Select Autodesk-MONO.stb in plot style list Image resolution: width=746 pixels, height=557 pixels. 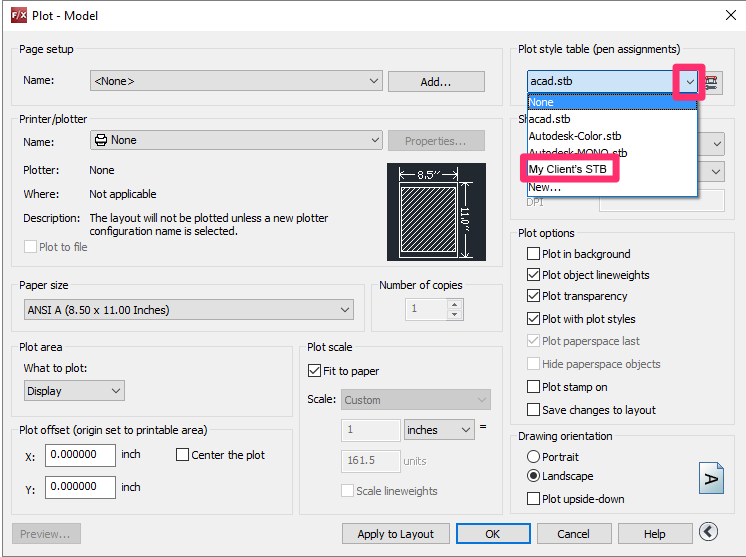pos(612,152)
